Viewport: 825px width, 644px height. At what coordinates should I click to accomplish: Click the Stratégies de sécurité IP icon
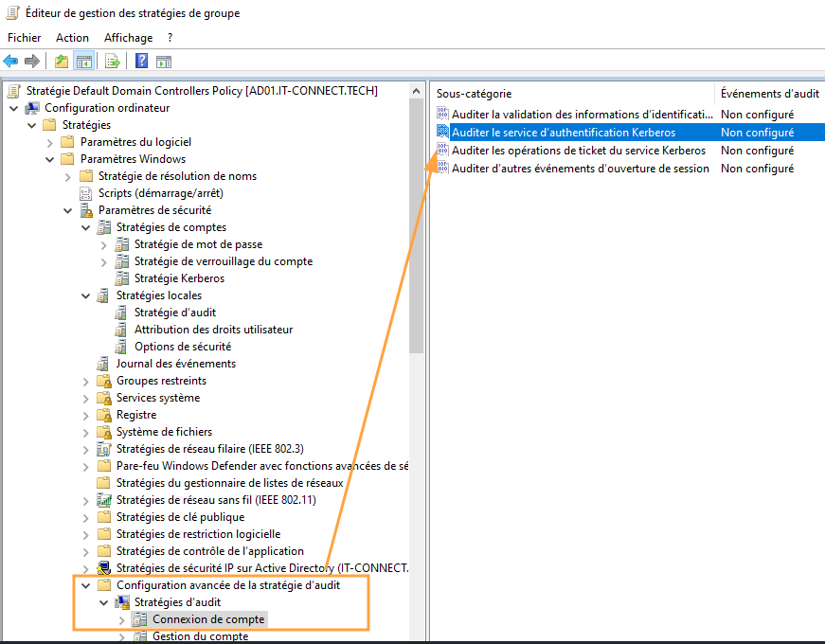pos(104,568)
